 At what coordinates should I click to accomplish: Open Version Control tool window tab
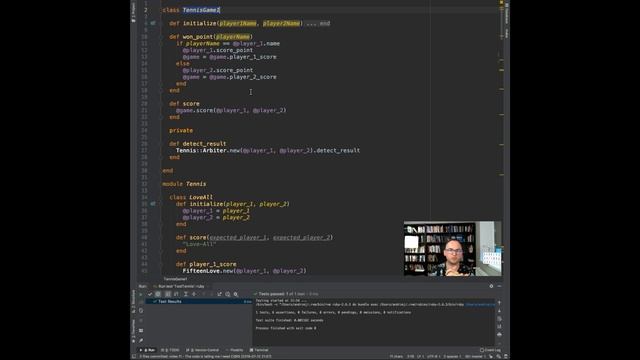tap(203, 350)
